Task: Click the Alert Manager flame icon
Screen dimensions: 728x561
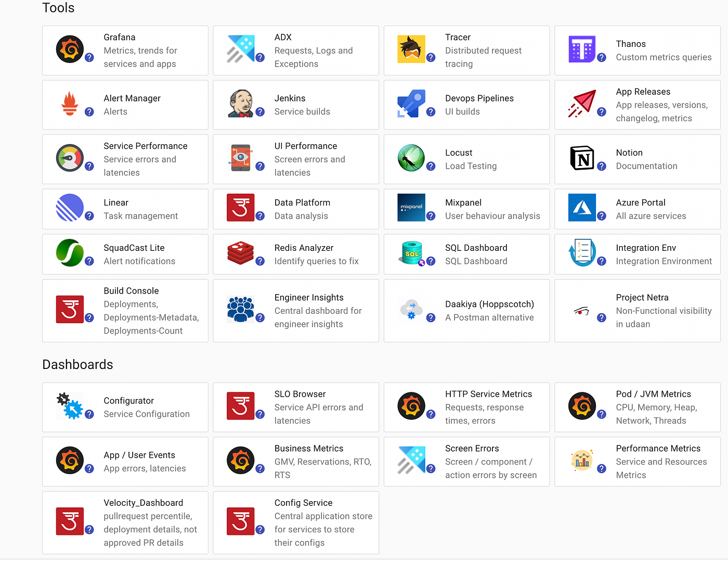Action: 70,104
